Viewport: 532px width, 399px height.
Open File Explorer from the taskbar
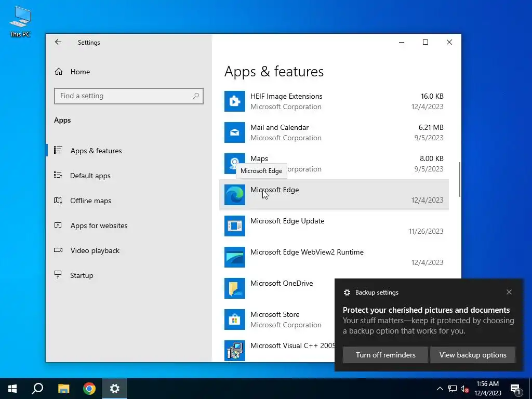tap(63, 389)
